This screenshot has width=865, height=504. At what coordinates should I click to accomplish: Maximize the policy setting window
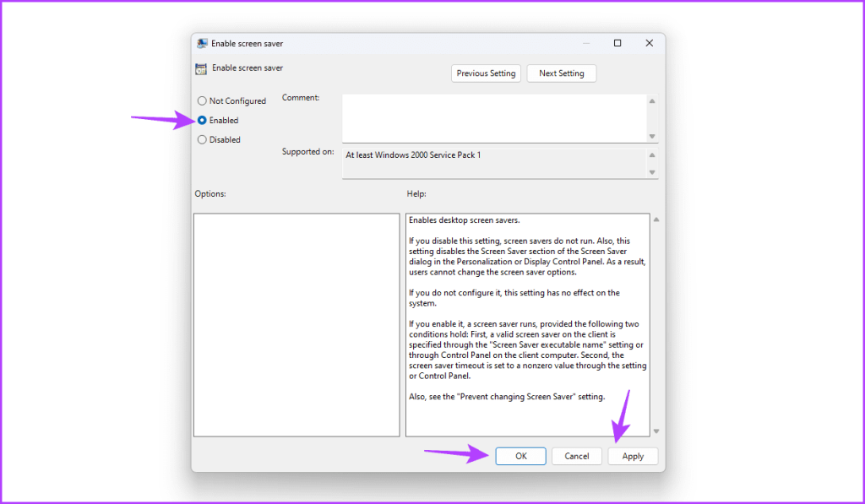click(617, 43)
